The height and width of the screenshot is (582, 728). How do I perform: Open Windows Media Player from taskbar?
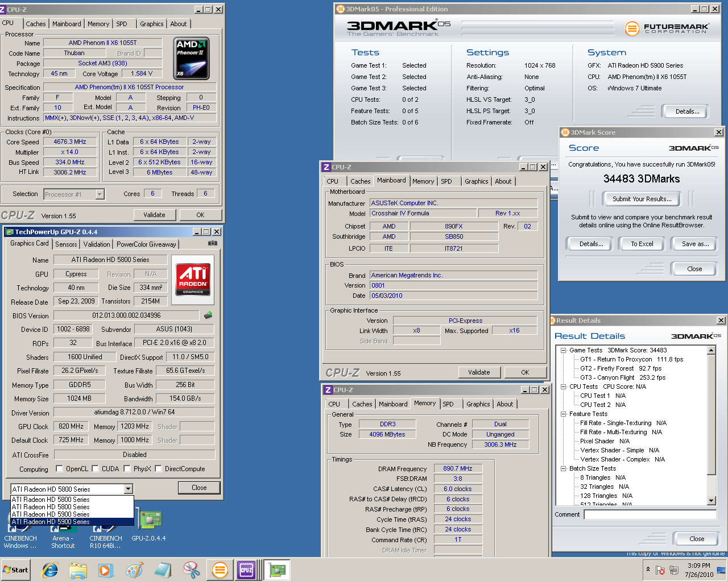click(106, 570)
